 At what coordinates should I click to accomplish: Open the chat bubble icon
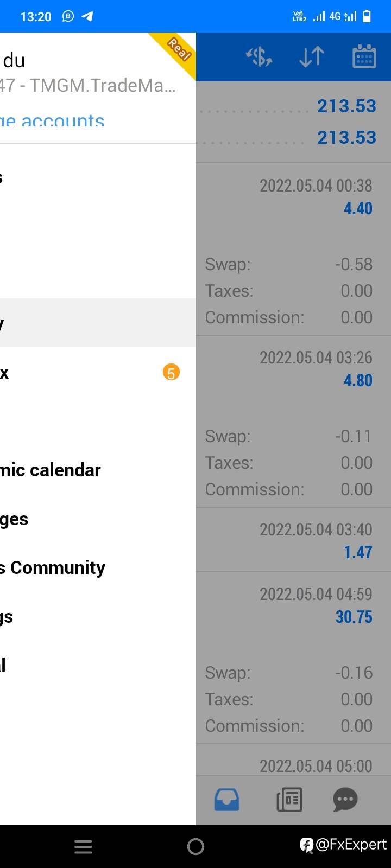[345, 800]
